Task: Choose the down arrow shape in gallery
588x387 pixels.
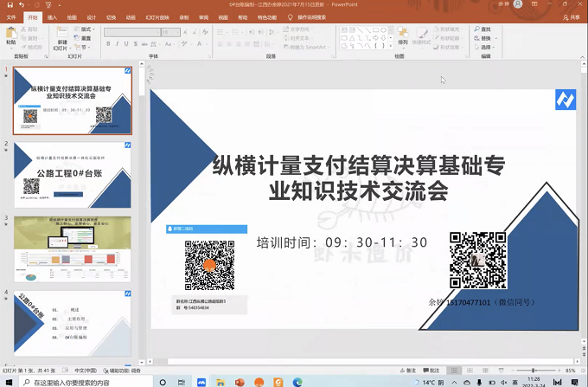Action: click(x=383, y=38)
